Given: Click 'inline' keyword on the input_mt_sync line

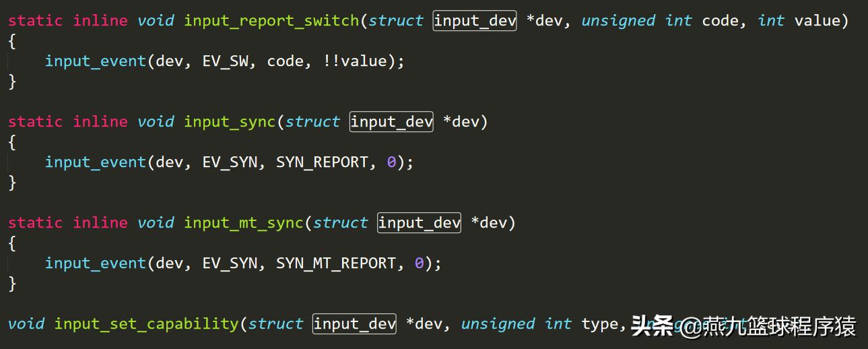Looking at the screenshot, I should (x=100, y=223).
